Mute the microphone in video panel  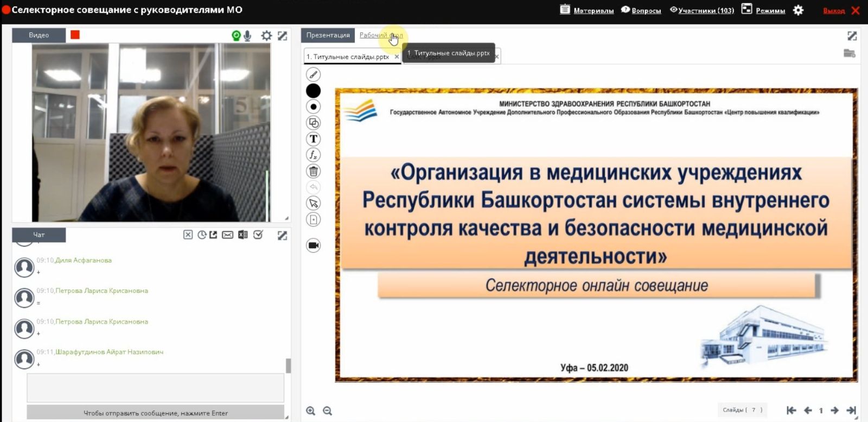(247, 36)
